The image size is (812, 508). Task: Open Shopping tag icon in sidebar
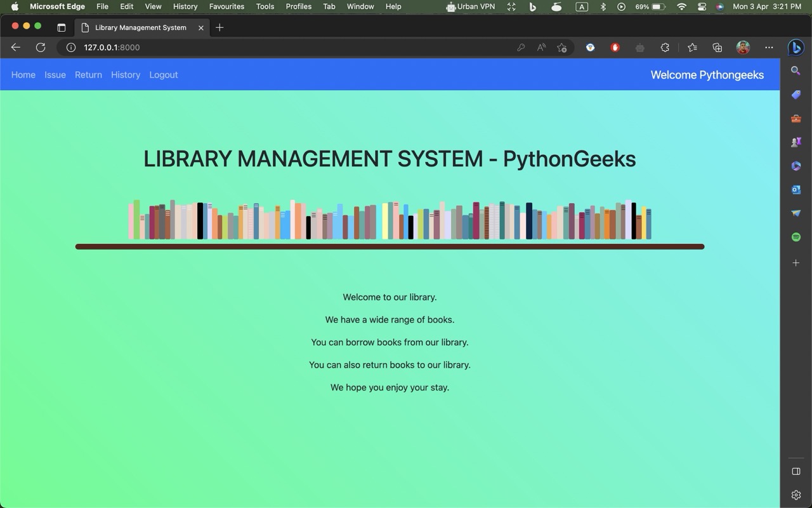click(796, 95)
